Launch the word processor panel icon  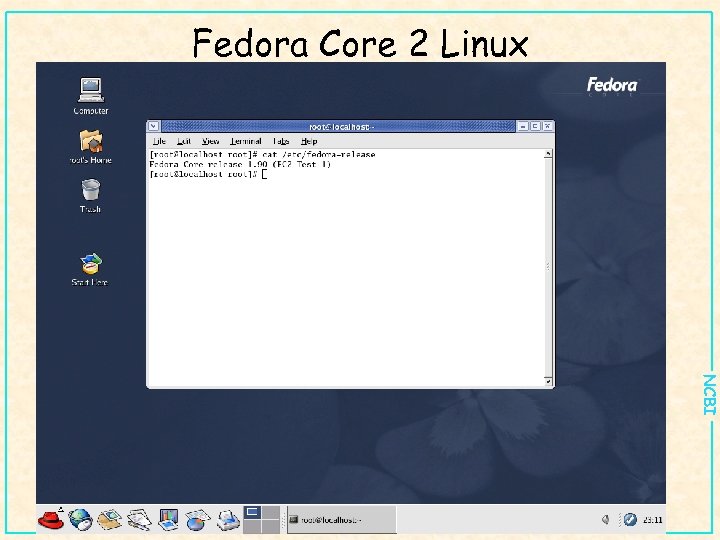pos(139,519)
